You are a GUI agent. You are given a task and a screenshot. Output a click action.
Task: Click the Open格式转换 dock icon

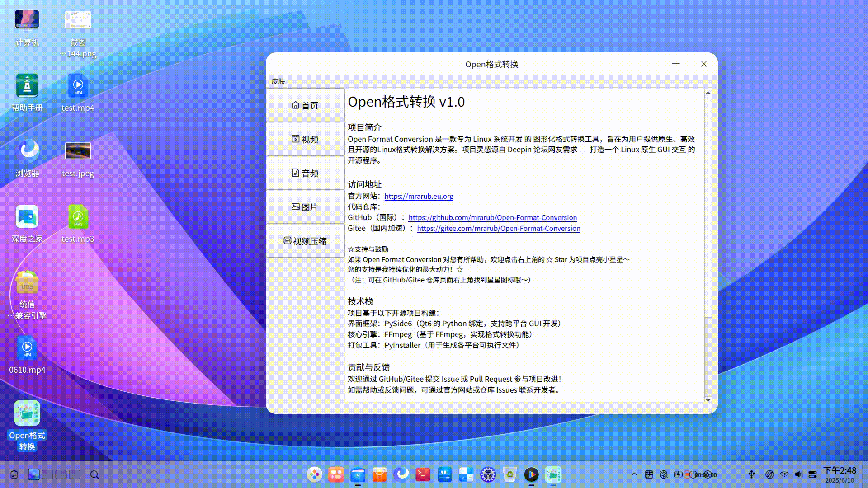pos(553,474)
